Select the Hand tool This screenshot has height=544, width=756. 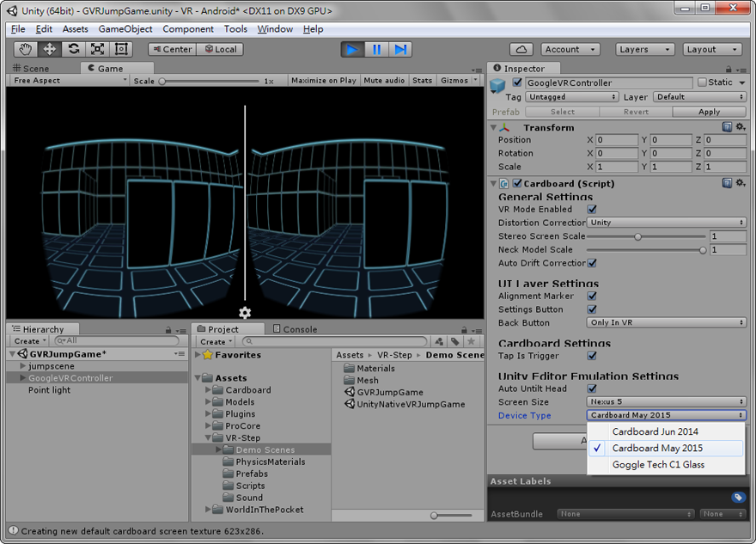(x=25, y=49)
